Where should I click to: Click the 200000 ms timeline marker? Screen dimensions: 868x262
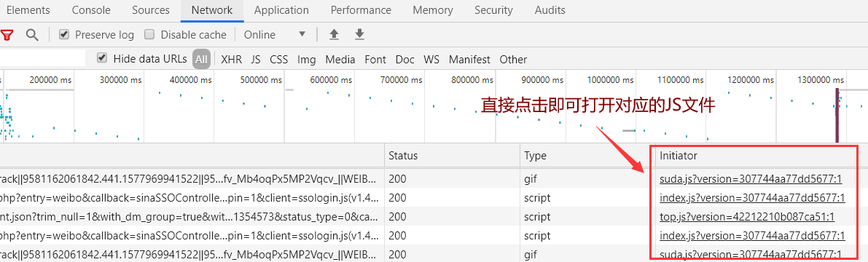(x=51, y=79)
